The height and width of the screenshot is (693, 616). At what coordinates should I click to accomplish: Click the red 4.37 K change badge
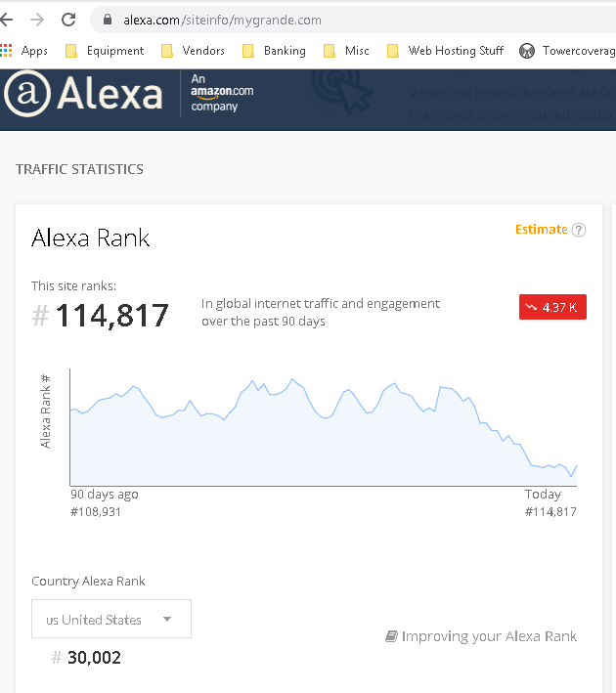point(552,307)
